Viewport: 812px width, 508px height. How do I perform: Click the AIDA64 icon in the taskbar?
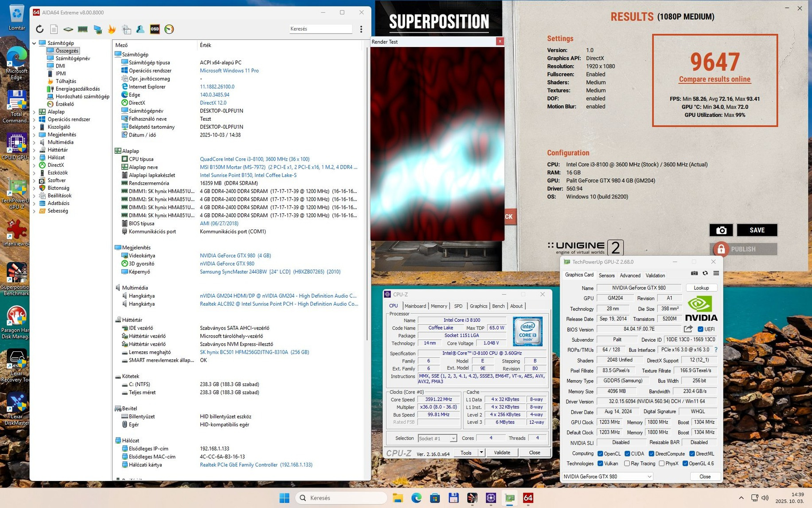point(528,498)
